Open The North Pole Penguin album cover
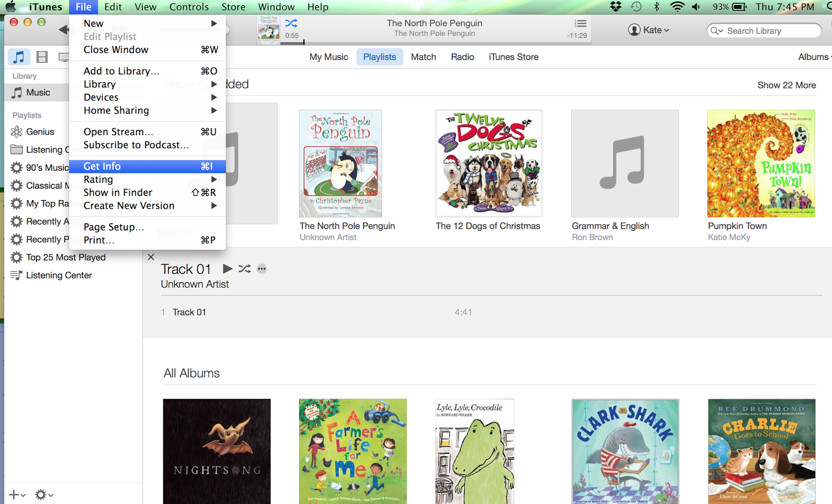The width and height of the screenshot is (832, 504). (x=341, y=163)
